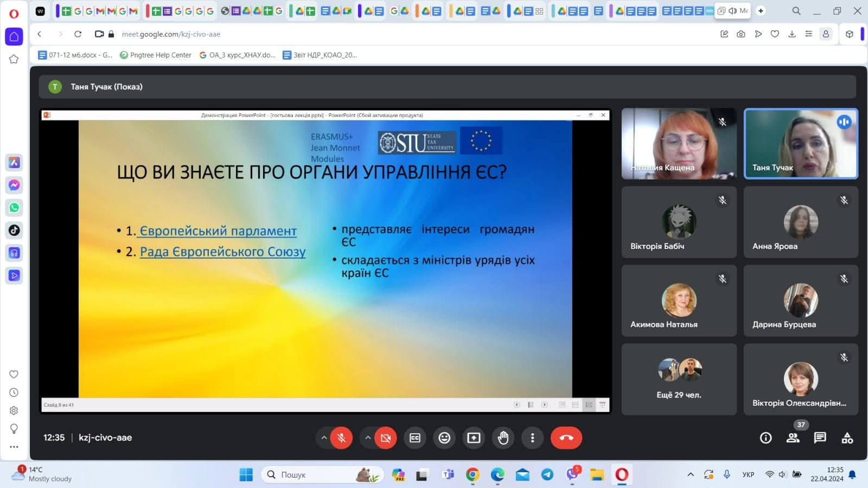
Task: Open meeting details info icon
Action: tap(765, 438)
